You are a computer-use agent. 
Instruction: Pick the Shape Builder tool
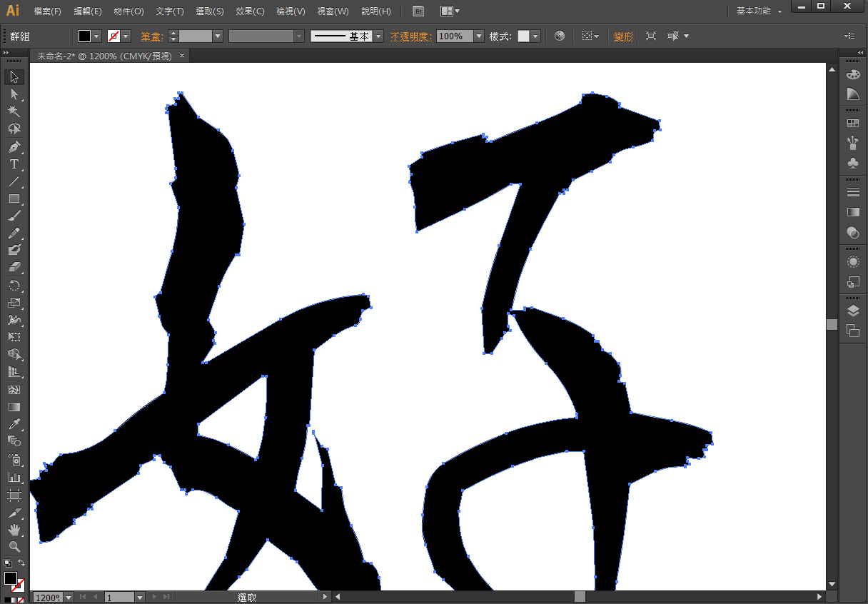(x=14, y=355)
